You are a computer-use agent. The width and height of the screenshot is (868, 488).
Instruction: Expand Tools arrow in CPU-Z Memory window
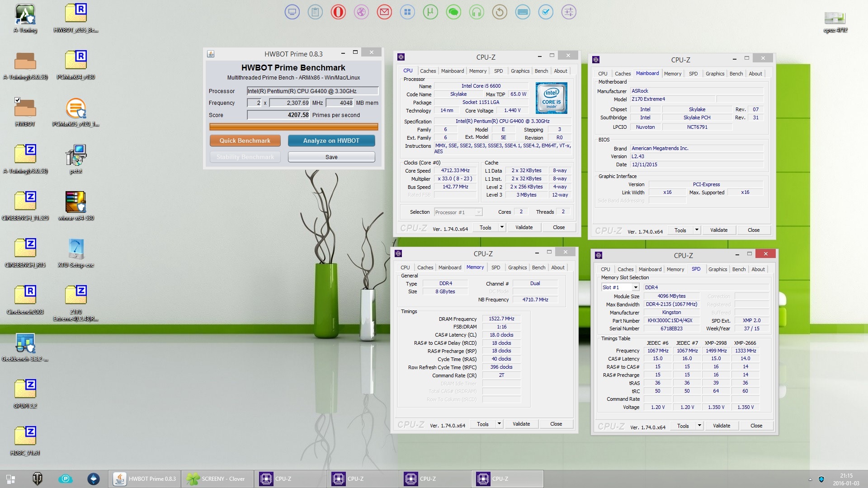coord(499,424)
